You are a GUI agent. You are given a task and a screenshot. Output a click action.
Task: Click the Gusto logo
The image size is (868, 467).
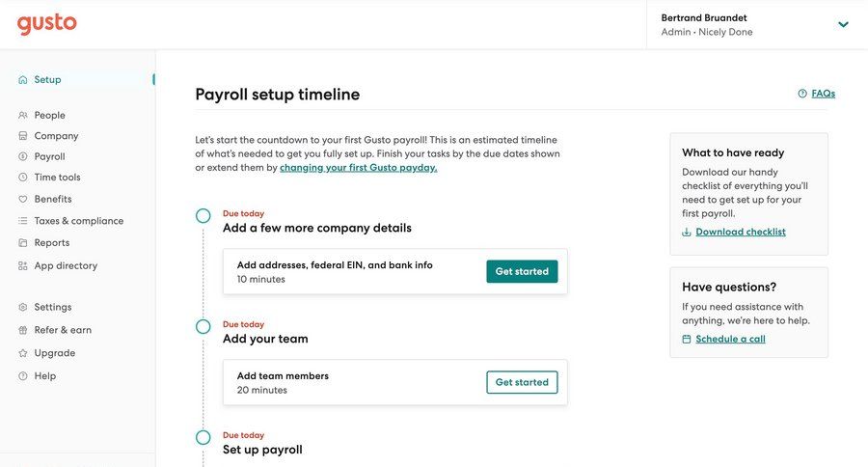46,24
